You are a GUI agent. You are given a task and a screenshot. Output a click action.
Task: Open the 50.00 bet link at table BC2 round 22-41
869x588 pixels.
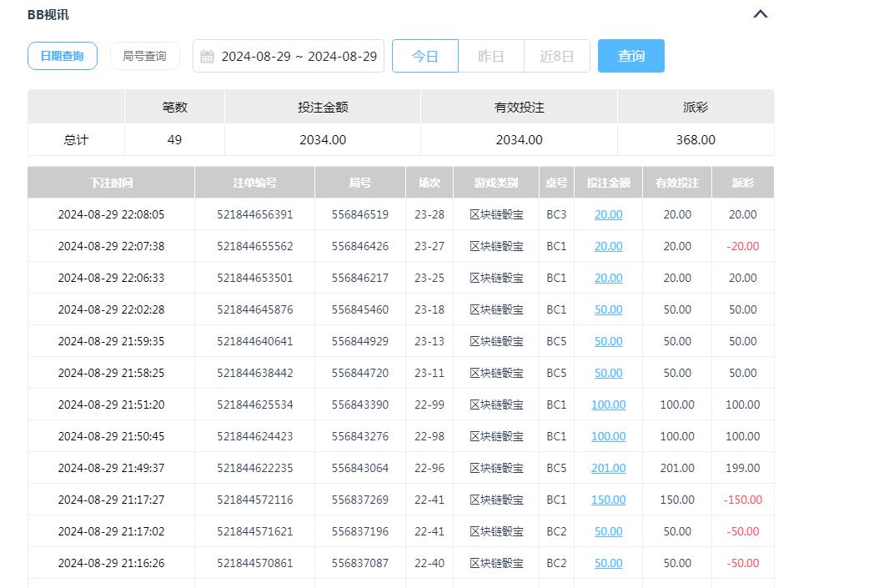(608, 531)
